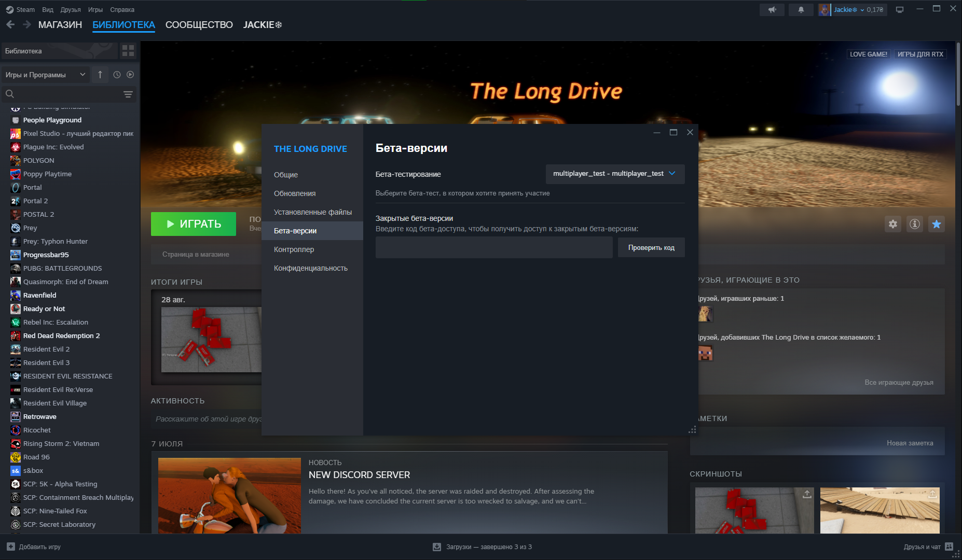Toggle favorite star for The Long Drive
Viewport: 962px width, 560px height.
pyautogui.click(x=937, y=224)
